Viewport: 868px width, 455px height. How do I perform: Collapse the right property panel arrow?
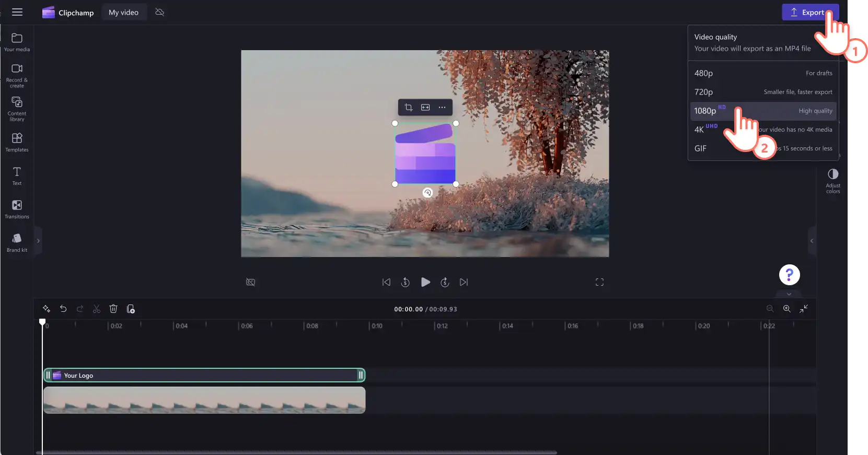pyautogui.click(x=812, y=241)
